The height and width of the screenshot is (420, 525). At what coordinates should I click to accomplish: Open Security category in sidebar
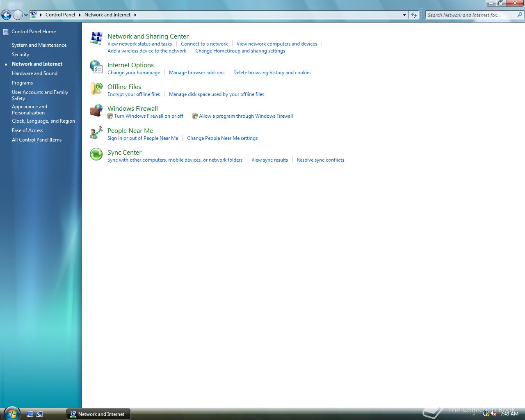tap(21, 55)
